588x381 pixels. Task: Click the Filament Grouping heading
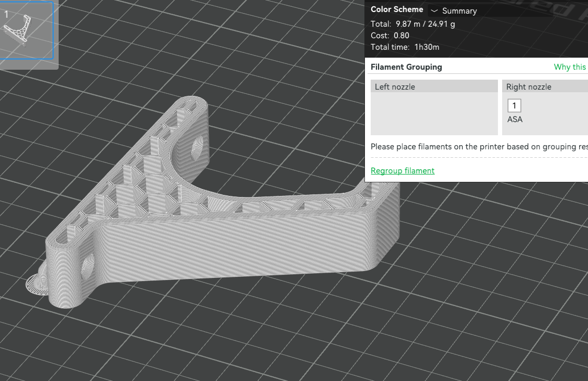point(406,67)
